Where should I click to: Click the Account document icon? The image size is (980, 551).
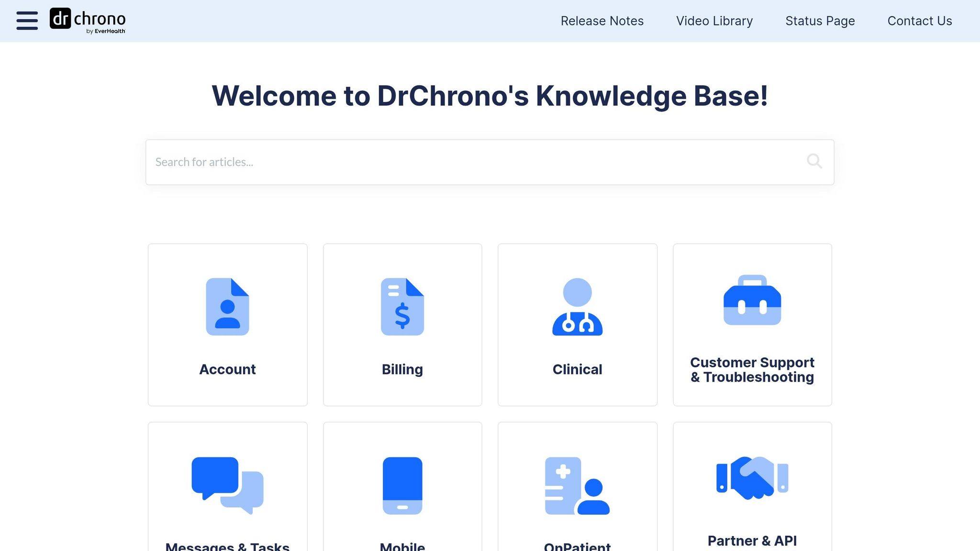(227, 307)
